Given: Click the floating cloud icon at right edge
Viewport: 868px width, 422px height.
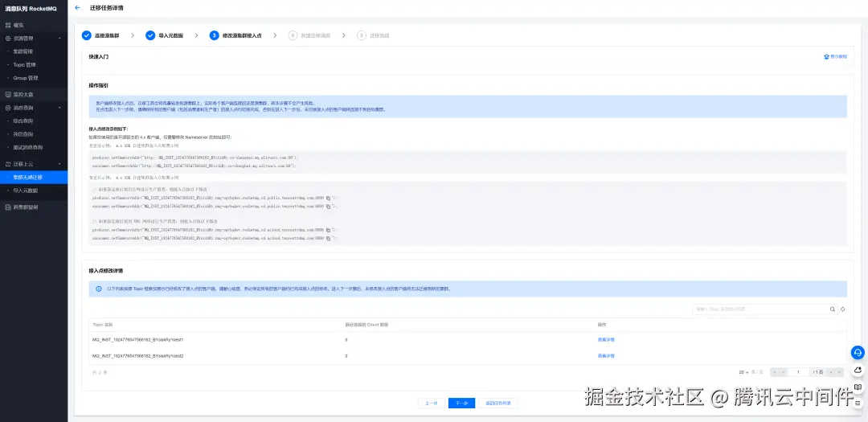Looking at the screenshot, I should [x=858, y=370].
